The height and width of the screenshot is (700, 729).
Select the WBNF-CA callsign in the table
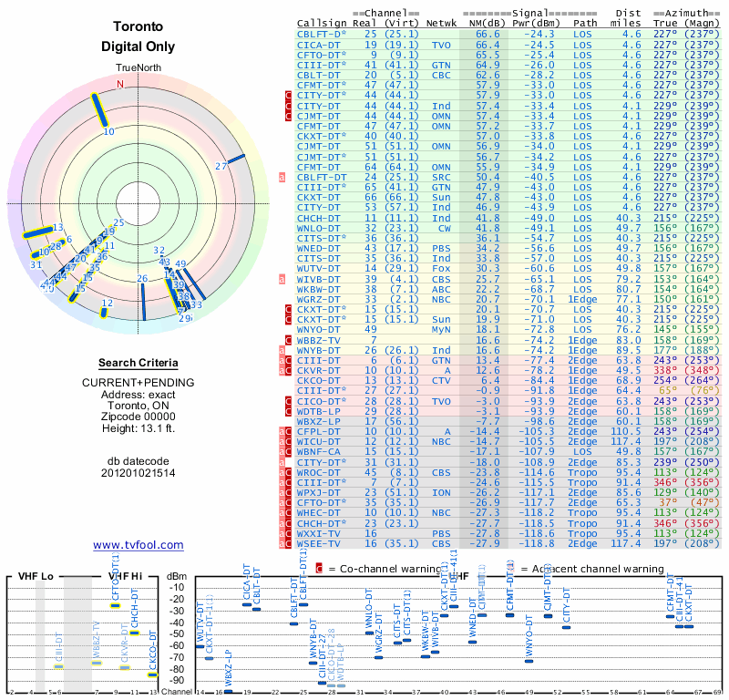coord(318,452)
